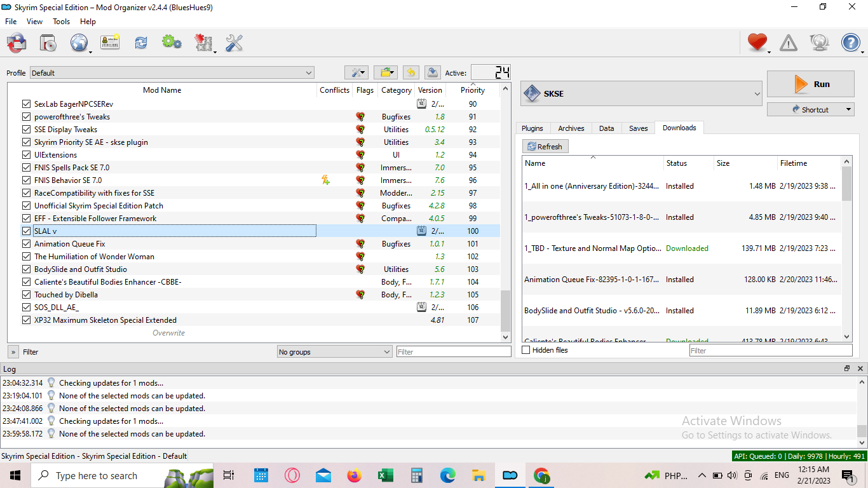The width and height of the screenshot is (868, 488).
Task: Open the Tools puzzle piece icon
Action: (203, 43)
